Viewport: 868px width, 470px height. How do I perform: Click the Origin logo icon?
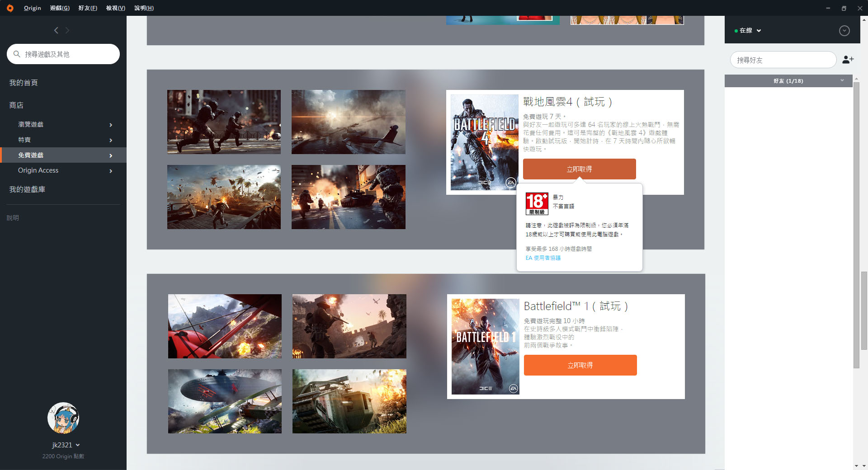(10, 8)
